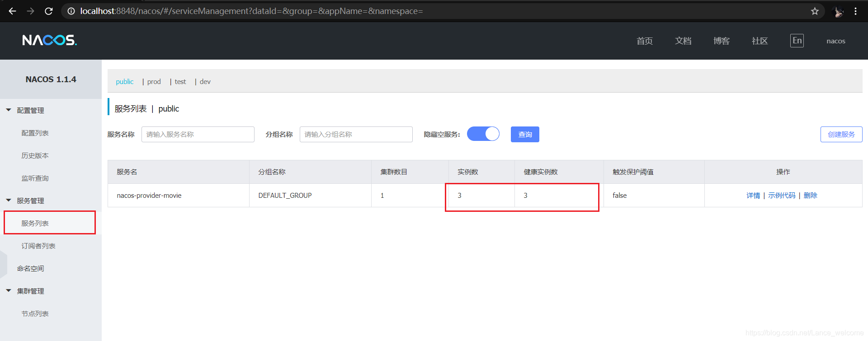Screen dimensions: 868x341
Task: Open 配置列表 in sidebar
Action: click(35, 133)
